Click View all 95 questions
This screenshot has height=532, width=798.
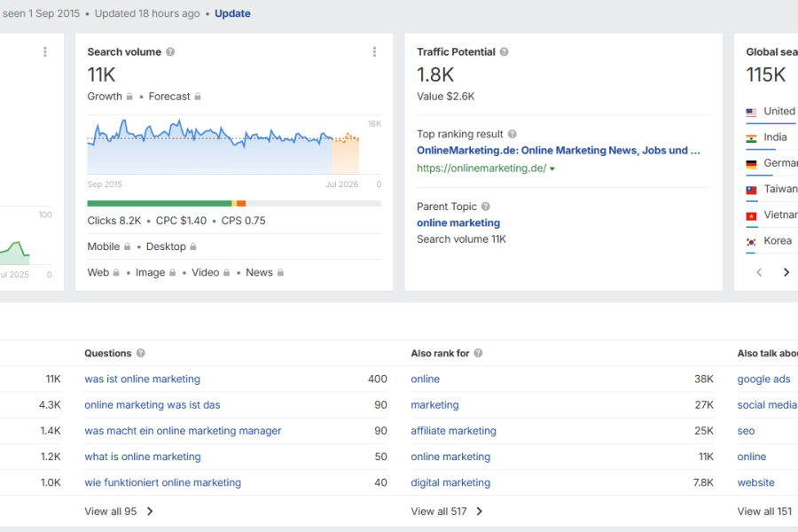[x=111, y=511]
